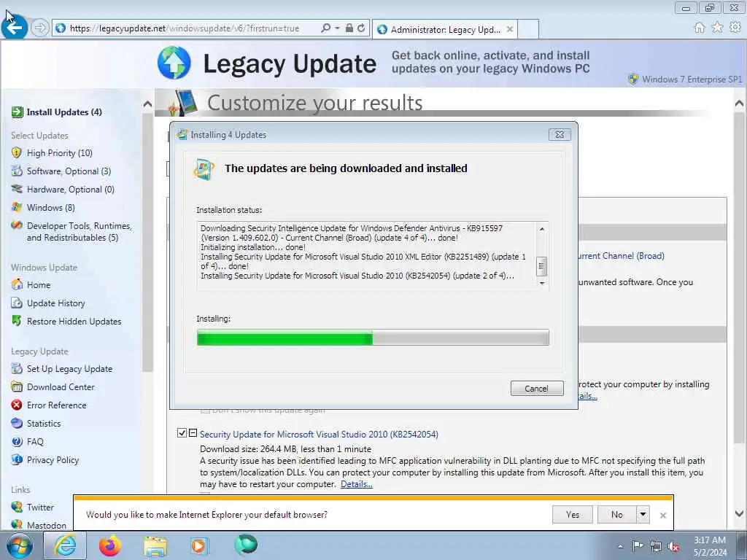Image resolution: width=747 pixels, height=560 pixels.
Task: Open a new blank browser tab
Action: pos(528,29)
